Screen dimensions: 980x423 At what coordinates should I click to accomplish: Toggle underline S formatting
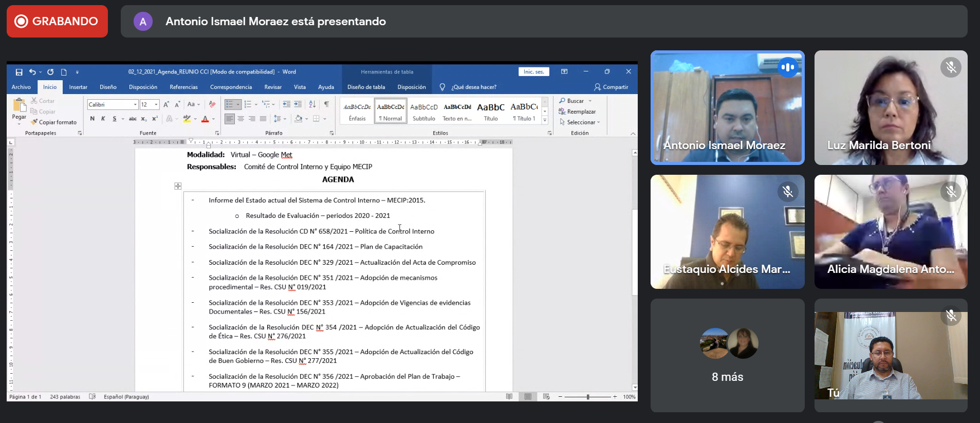tap(115, 119)
